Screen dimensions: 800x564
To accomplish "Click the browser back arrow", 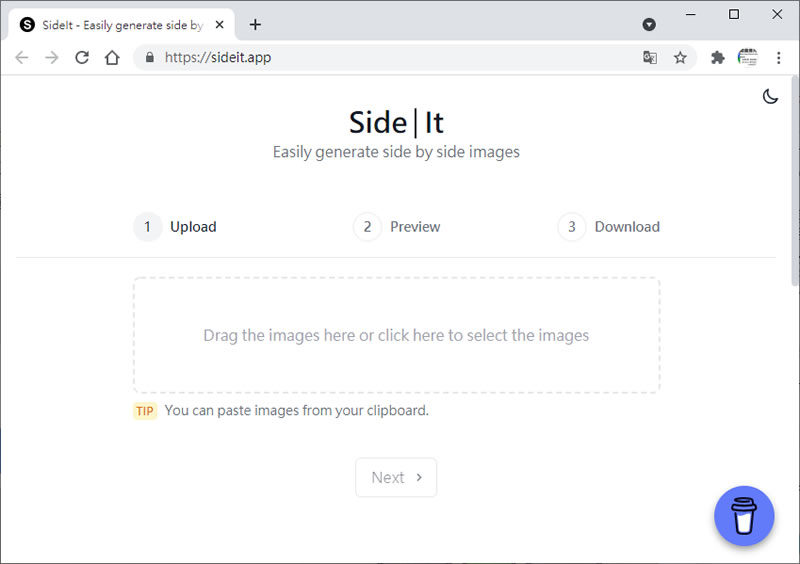I will click(22, 58).
